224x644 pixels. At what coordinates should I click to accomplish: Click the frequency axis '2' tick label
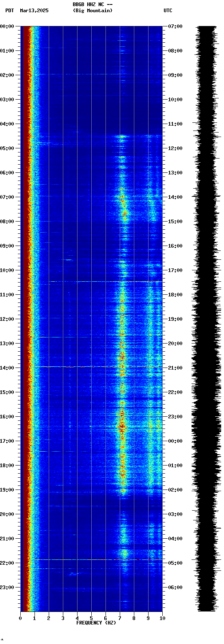[x=49, y=618]
